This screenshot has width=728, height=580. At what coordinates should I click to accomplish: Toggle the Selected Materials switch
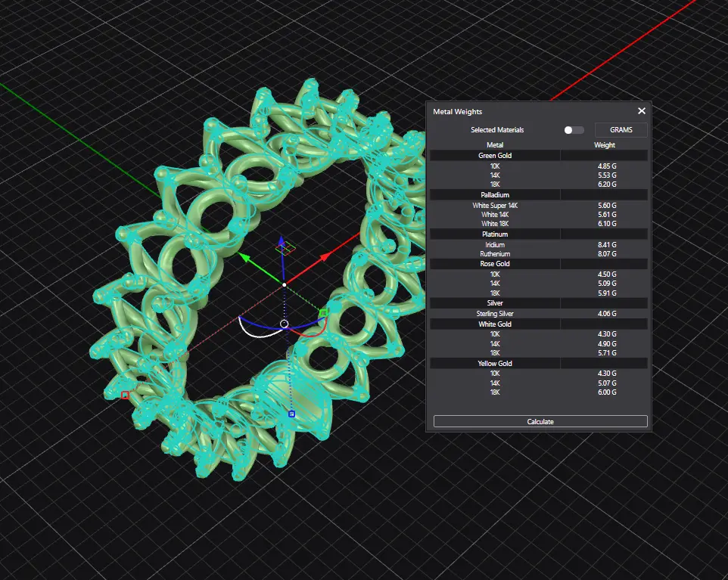tap(574, 130)
